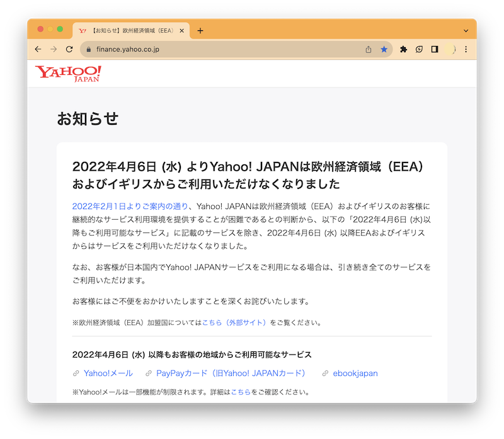Click the share icon in address bar
The width and height of the screenshot is (504, 439).
[369, 49]
